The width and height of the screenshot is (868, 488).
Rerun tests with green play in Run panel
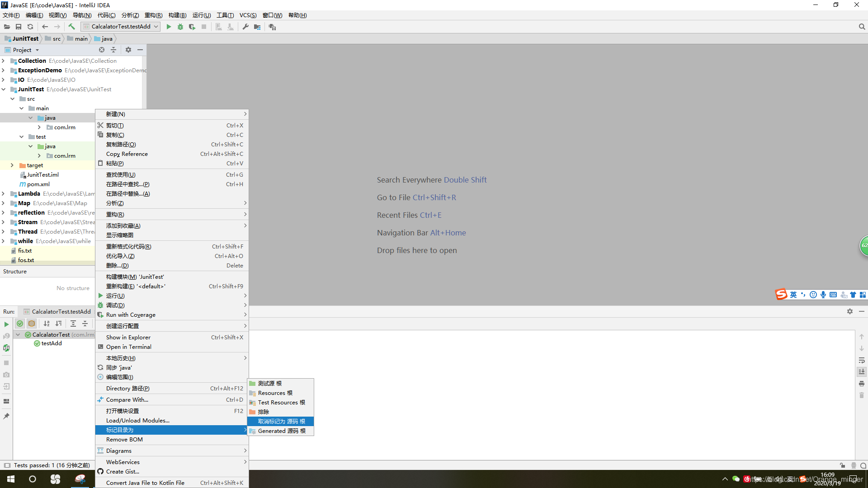tap(6, 324)
